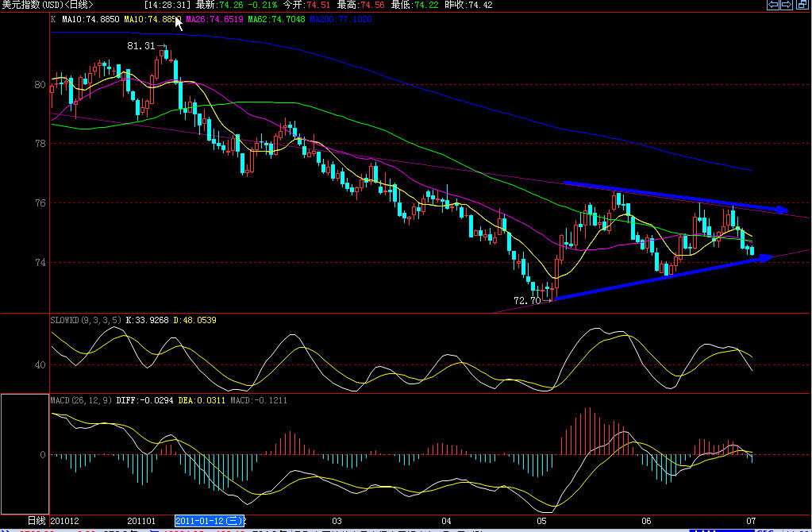Click the 最高:74.56 high price in header
812x532 pixels.
click(x=361, y=5)
